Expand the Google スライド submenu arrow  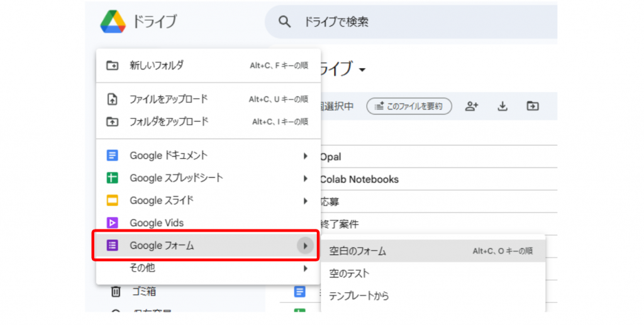click(x=306, y=201)
